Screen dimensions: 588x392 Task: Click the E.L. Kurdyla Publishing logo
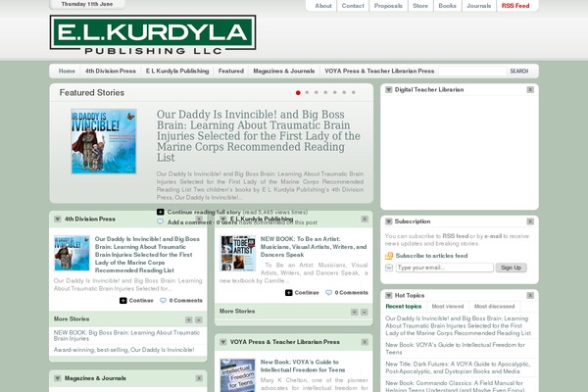(x=153, y=35)
